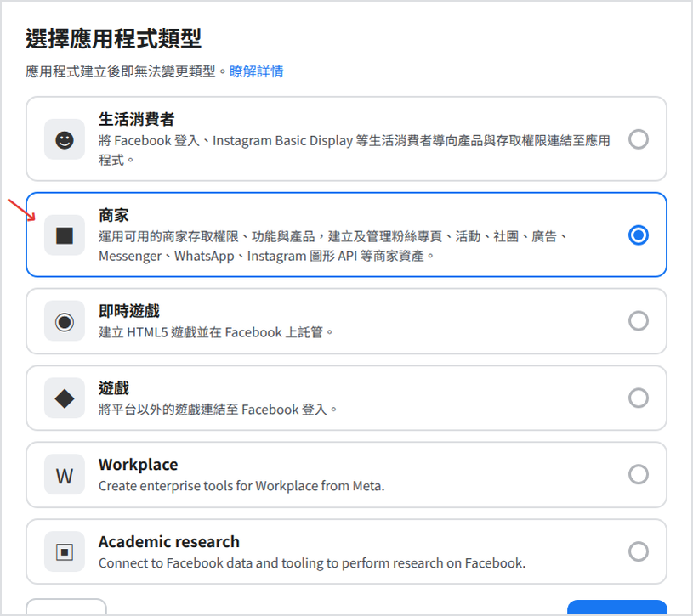Click the text 建立 HTML5 遊戲並在 Facebook 上託管
This screenshot has height=616, width=693.
[215, 332]
